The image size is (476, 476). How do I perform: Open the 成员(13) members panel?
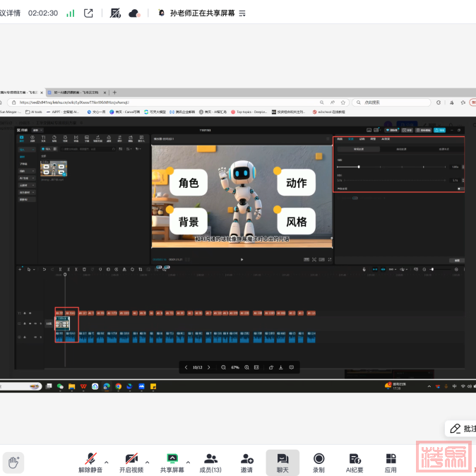tap(210, 459)
